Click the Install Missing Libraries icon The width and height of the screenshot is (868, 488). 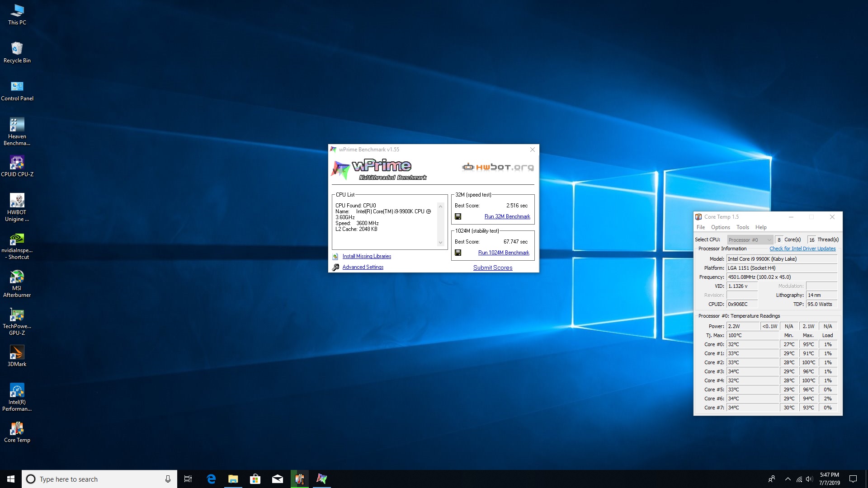click(x=335, y=256)
